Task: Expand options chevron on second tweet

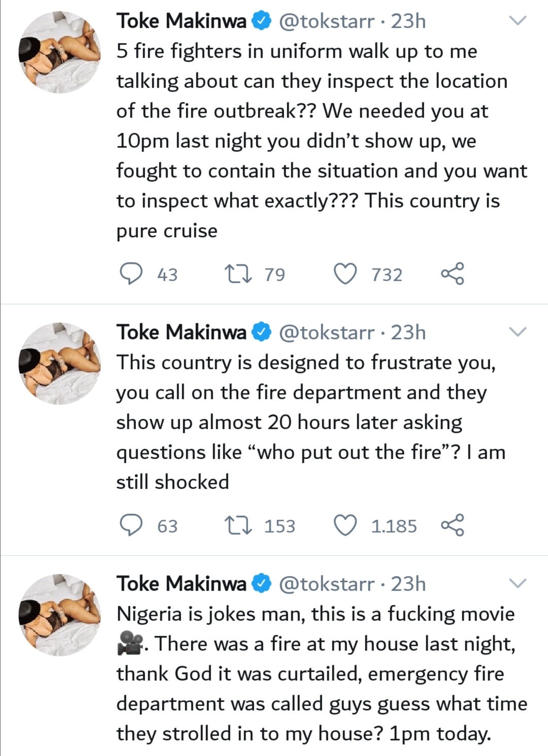Action: 518,332
